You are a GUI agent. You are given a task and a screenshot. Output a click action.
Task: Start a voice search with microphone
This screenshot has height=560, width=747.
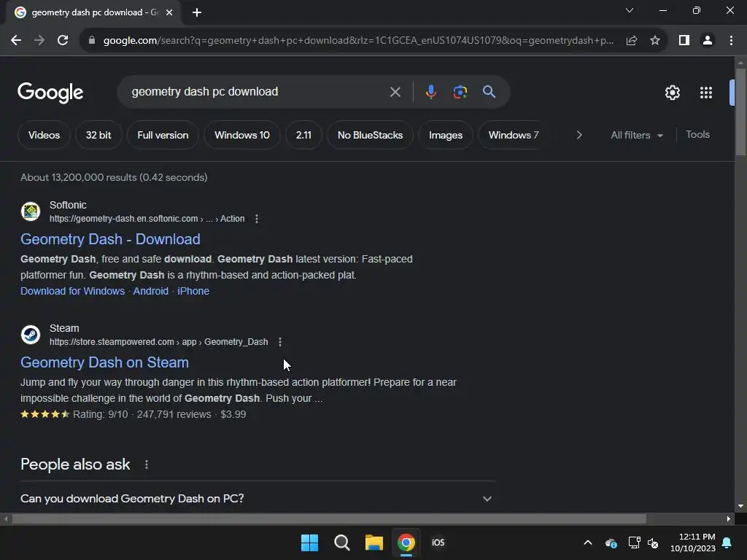click(430, 92)
